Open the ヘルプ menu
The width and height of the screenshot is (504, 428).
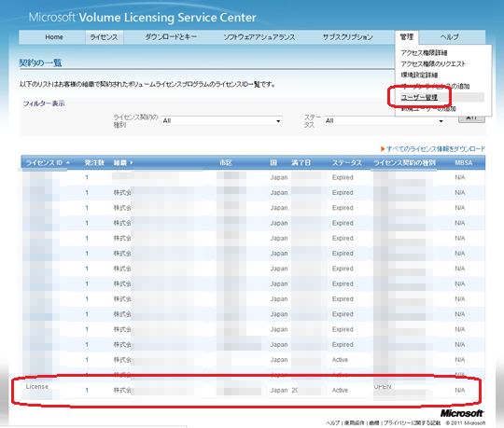(449, 37)
